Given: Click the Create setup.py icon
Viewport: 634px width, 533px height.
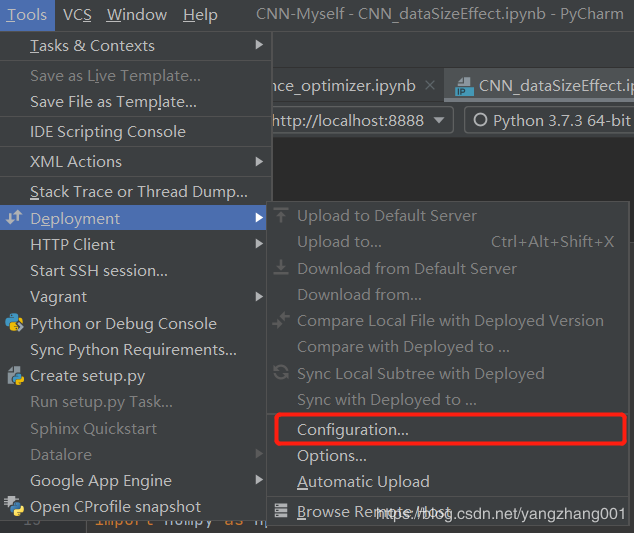Looking at the screenshot, I should point(15,376).
